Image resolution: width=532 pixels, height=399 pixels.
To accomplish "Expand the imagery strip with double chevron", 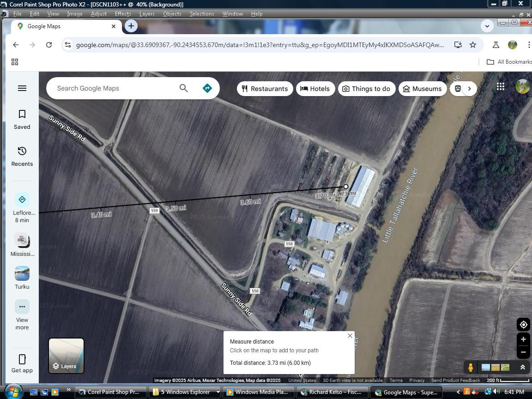I will click(x=523, y=368).
